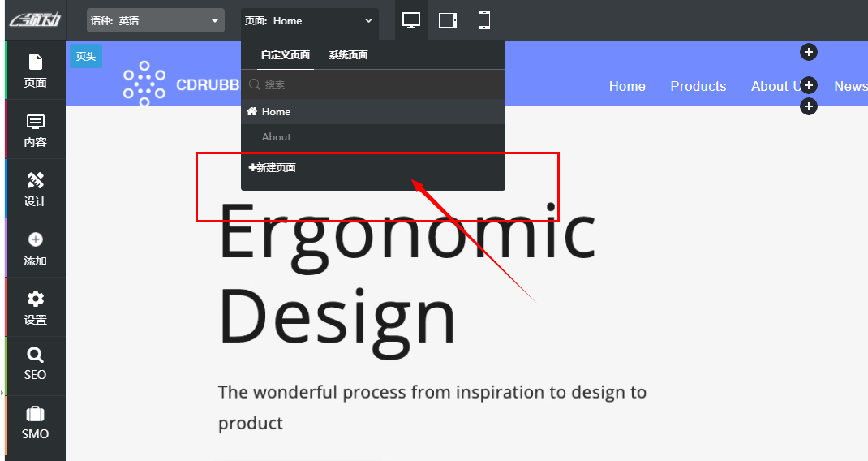868x461 pixels.
Task: Switch to the 系统页面 tab
Action: point(348,55)
